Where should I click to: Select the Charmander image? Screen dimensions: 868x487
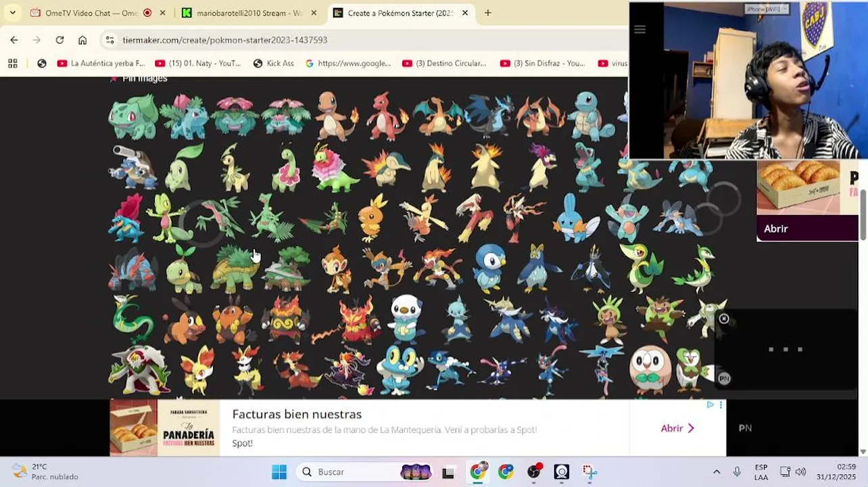click(336, 116)
